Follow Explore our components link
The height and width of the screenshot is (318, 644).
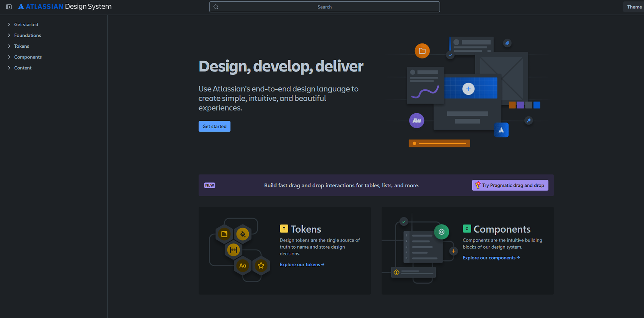tap(491, 258)
